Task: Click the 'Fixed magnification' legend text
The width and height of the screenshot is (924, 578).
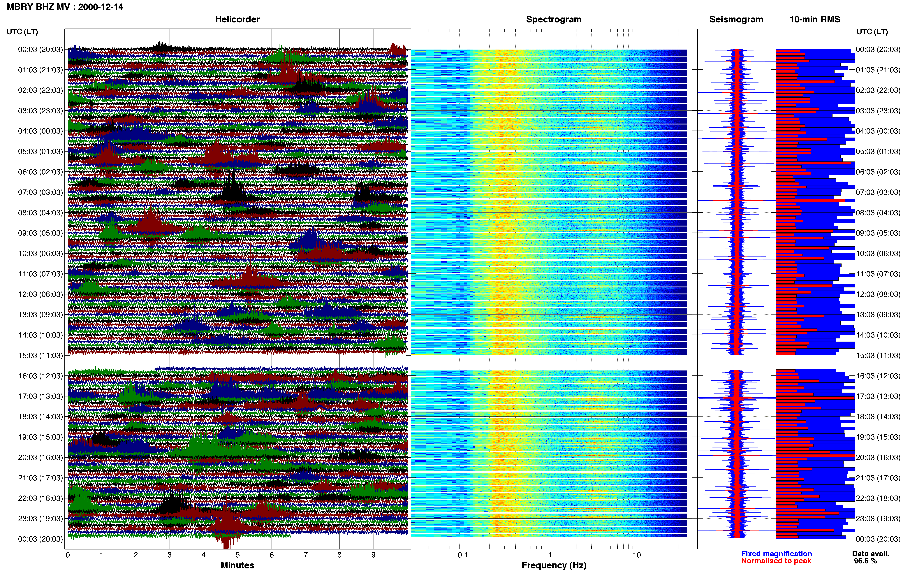Action: (x=777, y=554)
